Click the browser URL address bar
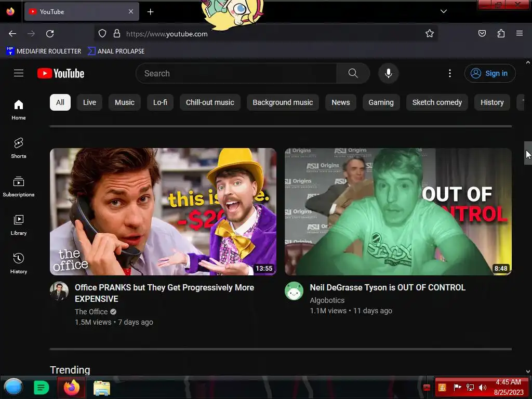The height and width of the screenshot is (399, 532). pyautogui.click(x=265, y=34)
